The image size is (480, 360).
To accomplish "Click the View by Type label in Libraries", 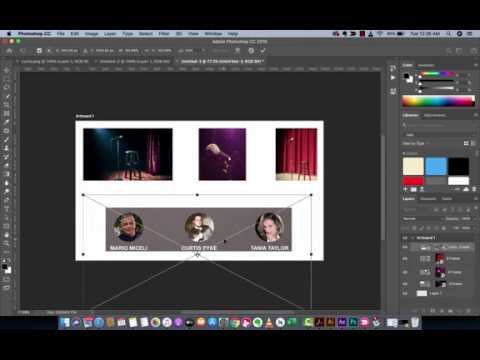I will (x=413, y=143).
